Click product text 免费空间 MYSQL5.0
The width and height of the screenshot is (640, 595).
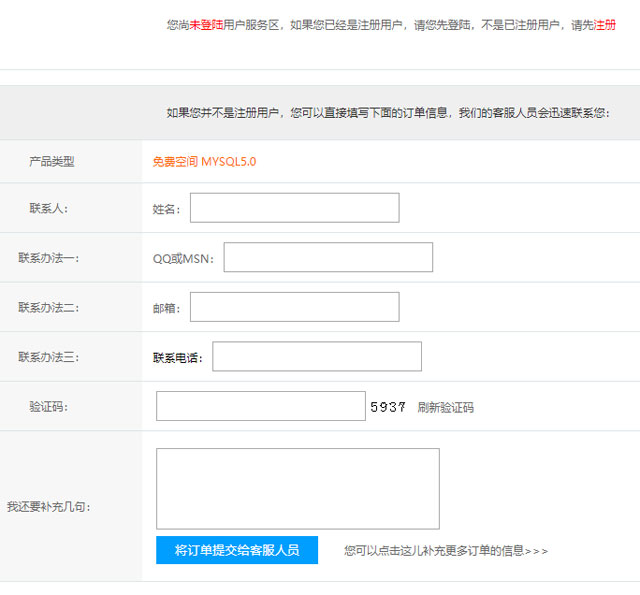point(204,162)
